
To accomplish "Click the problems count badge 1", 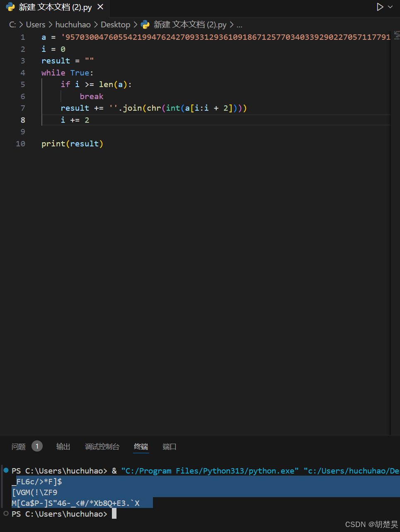I will click(x=37, y=446).
